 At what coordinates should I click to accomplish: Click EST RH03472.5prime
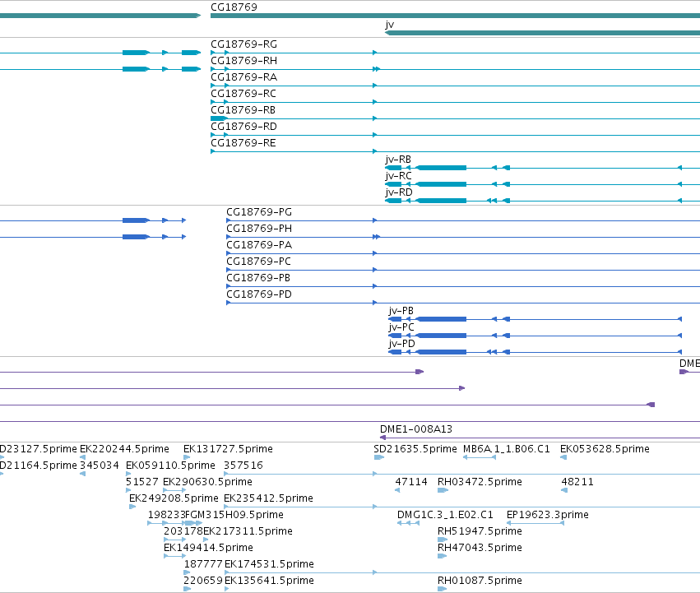480,482
